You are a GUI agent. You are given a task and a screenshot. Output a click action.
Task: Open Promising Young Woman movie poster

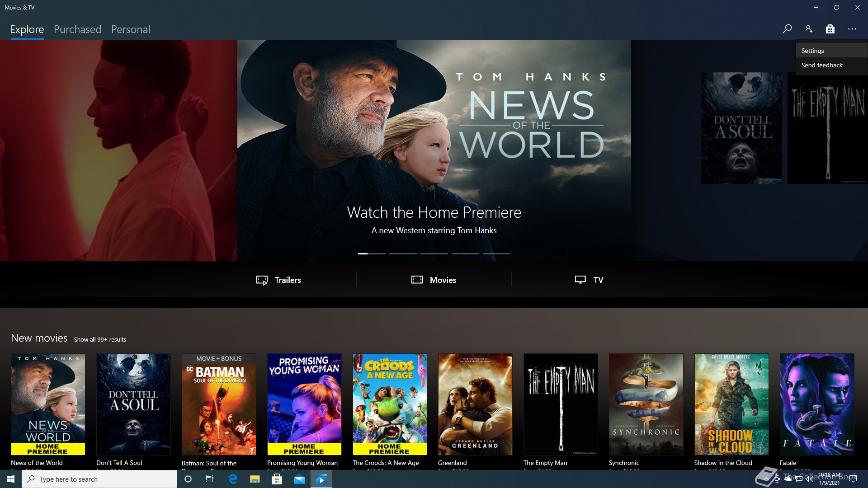coord(304,404)
